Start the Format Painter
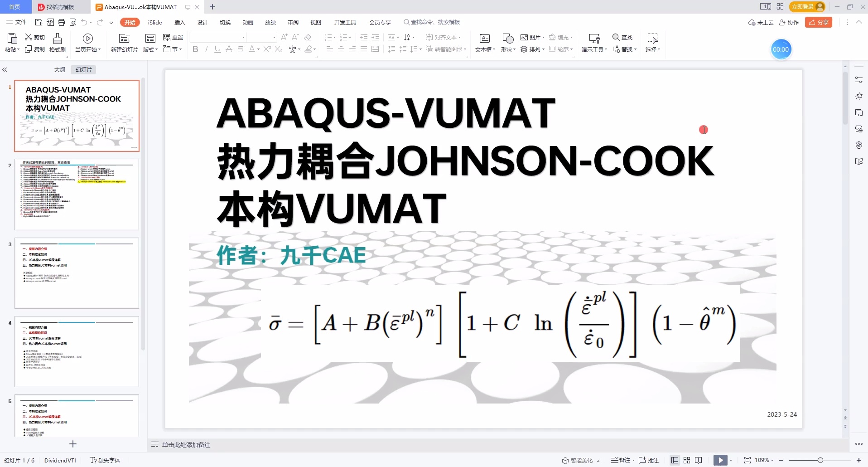 pyautogui.click(x=57, y=43)
